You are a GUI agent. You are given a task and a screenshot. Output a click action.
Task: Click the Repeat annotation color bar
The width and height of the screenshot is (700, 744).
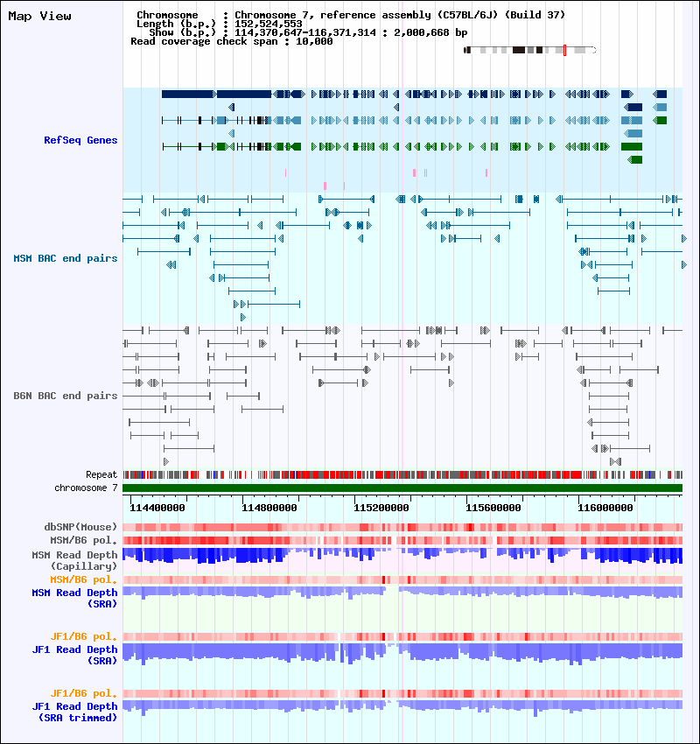point(402,474)
